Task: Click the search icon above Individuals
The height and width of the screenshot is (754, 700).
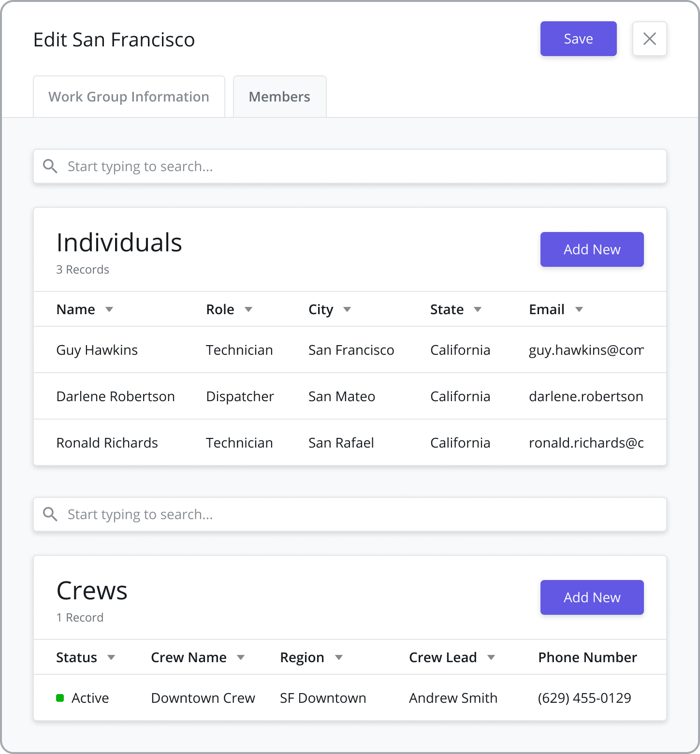Action: pos(50,166)
